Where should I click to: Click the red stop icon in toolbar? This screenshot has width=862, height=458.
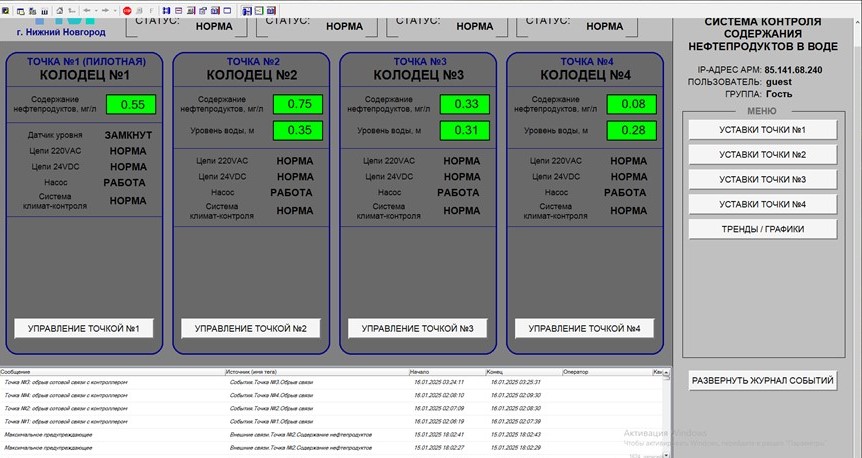(x=127, y=10)
